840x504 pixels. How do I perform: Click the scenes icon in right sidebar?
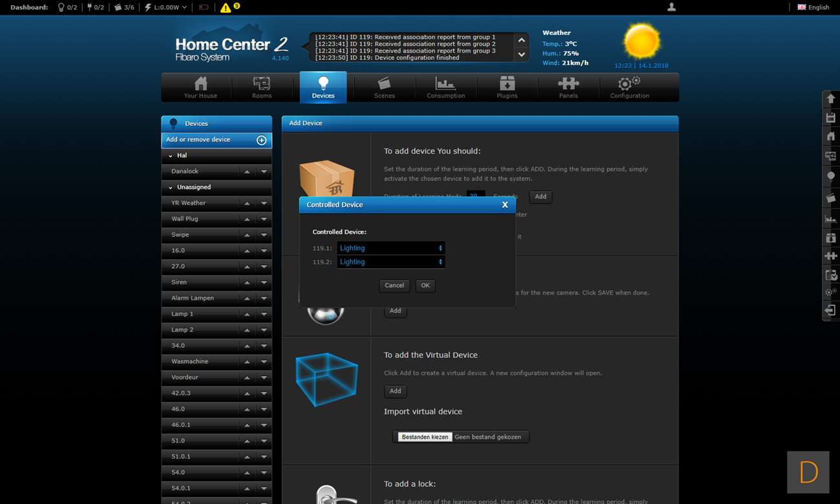pos(831,197)
